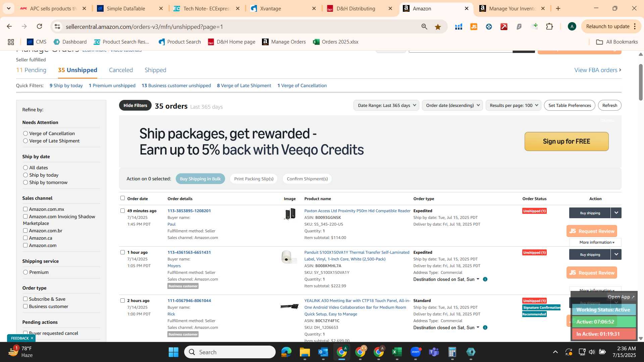Toggle the bookmark star icon
This screenshot has height=362, width=644.
click(x=438, y=26)
